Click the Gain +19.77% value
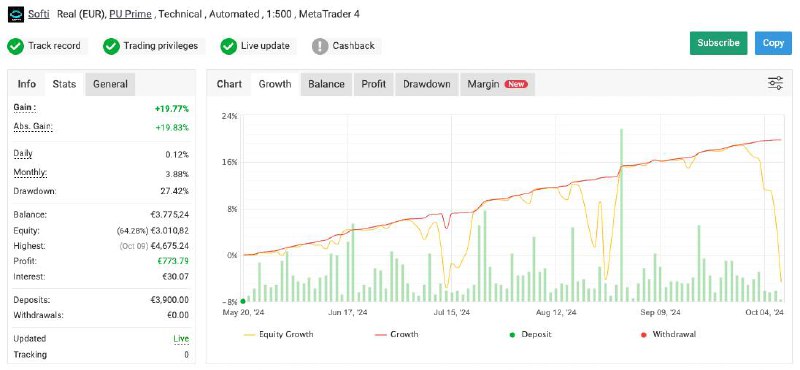 coord(172,109)
